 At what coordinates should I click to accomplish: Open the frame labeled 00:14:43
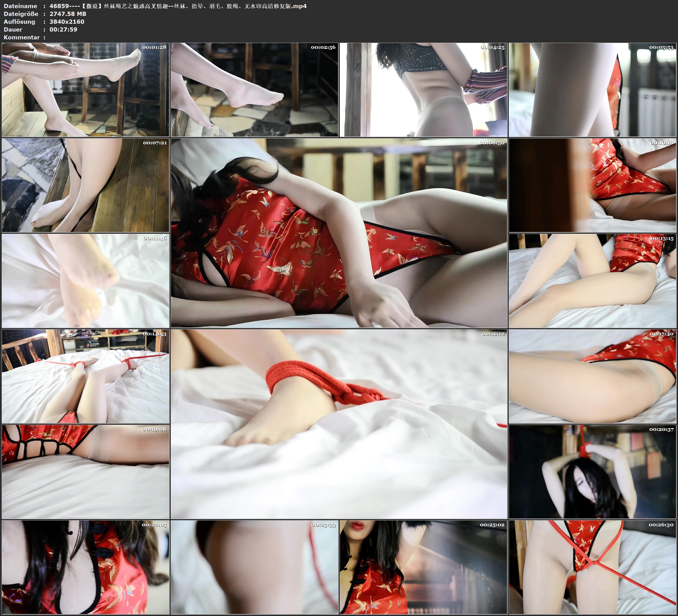coord(85,376)
